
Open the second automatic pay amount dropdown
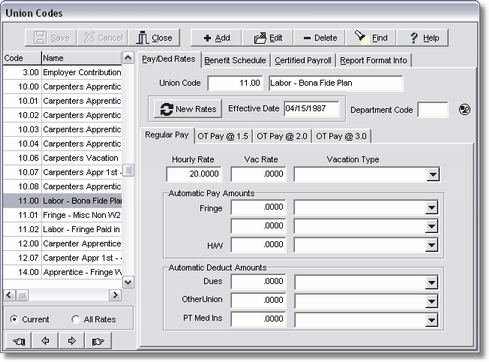[x=431, y=226]
